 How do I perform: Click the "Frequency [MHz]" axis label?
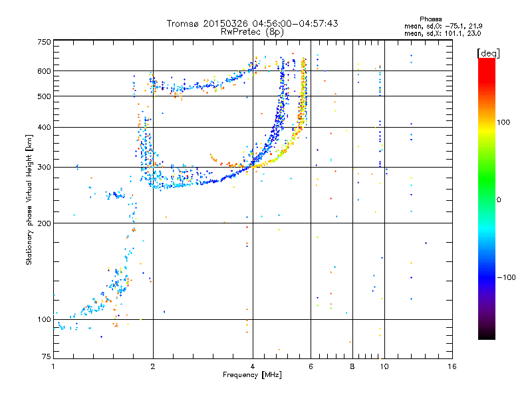(252, 375)
